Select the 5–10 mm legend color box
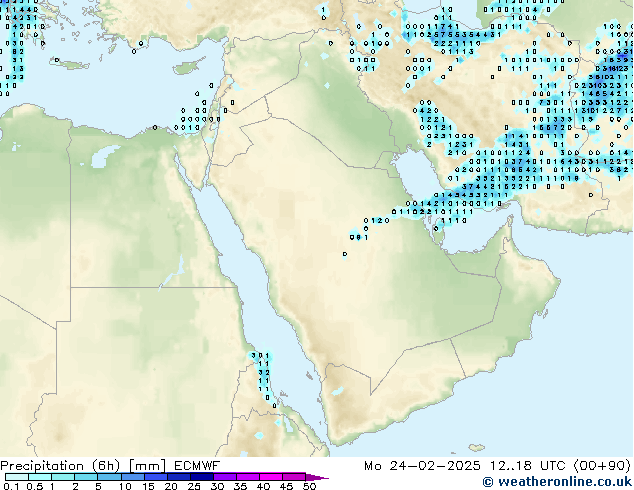Viewport: 634px width, 490px height. pyautogui.click(x=109, y=477)
